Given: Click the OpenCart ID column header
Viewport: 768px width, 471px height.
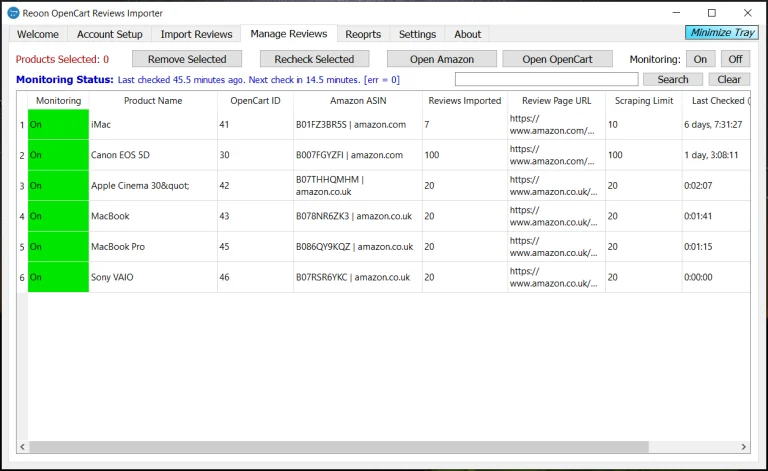Looking at the screenshot, I should 255,100.
